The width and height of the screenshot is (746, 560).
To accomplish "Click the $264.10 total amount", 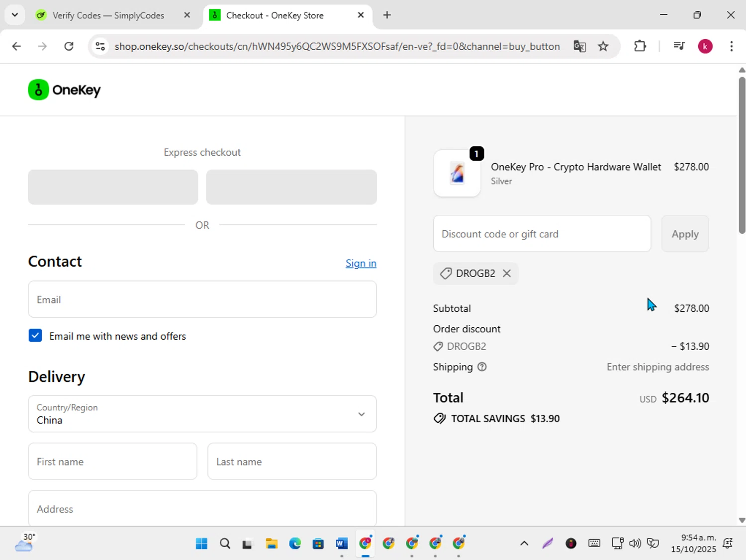I will 685,398.
